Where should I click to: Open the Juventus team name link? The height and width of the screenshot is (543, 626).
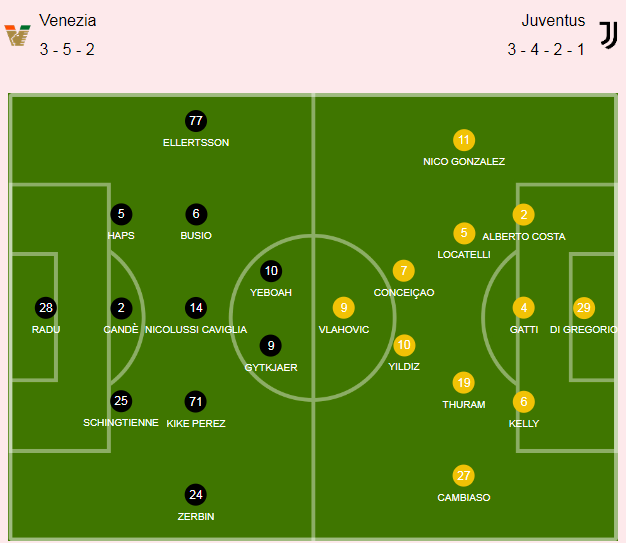pos(553,20)
